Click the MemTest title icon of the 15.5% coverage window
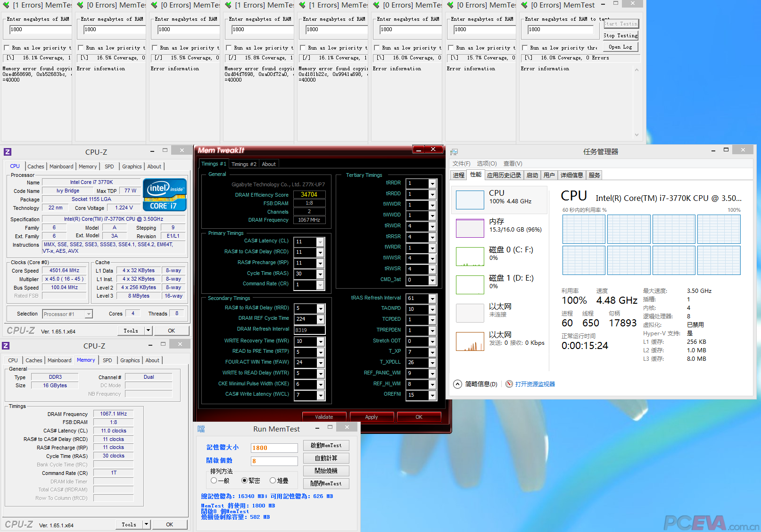The height and width of the screenshot is (532, 761). point(154,5)
